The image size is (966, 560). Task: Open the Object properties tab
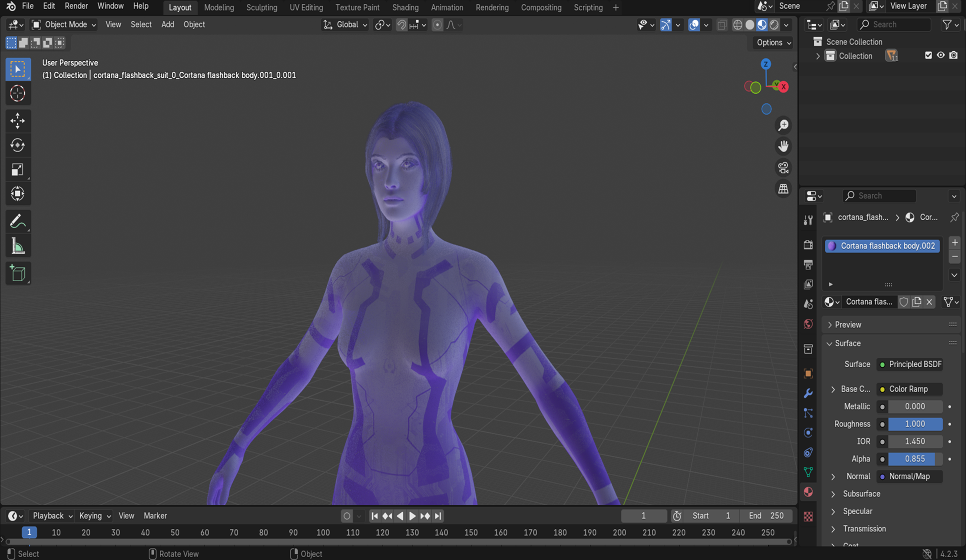(x=808, y=373)
